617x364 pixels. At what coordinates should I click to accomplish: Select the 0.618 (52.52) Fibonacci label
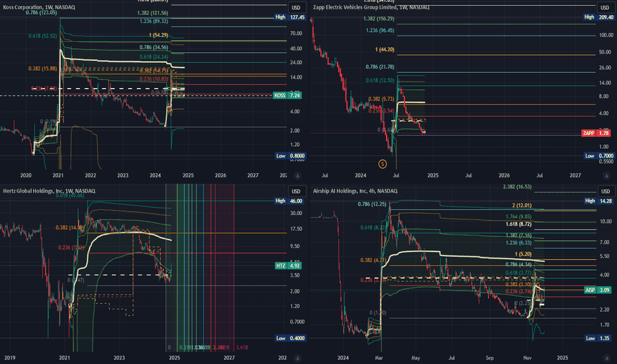pos(42,36)
